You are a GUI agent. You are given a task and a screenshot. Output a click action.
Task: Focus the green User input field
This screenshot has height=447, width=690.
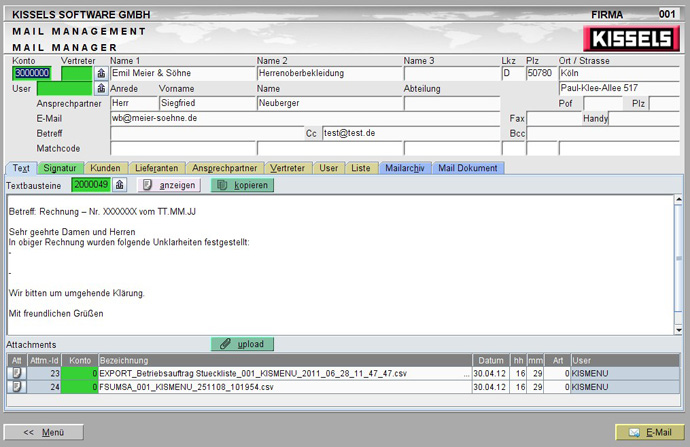(65, 89)
